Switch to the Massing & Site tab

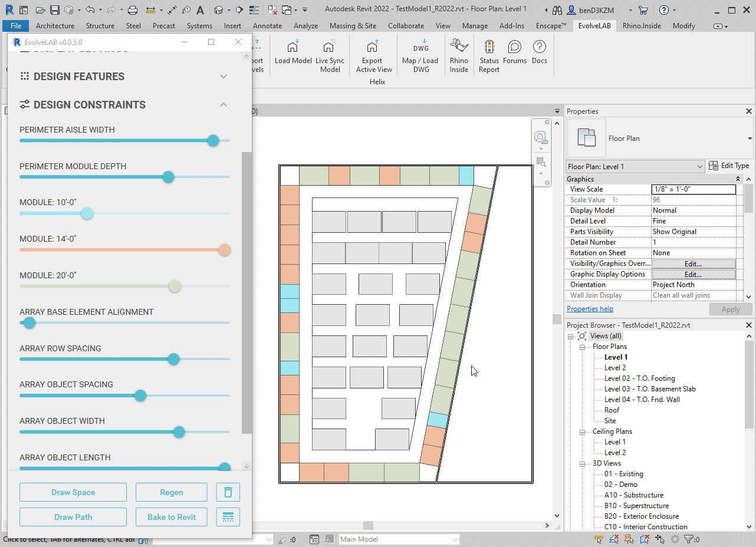(353, 26)
